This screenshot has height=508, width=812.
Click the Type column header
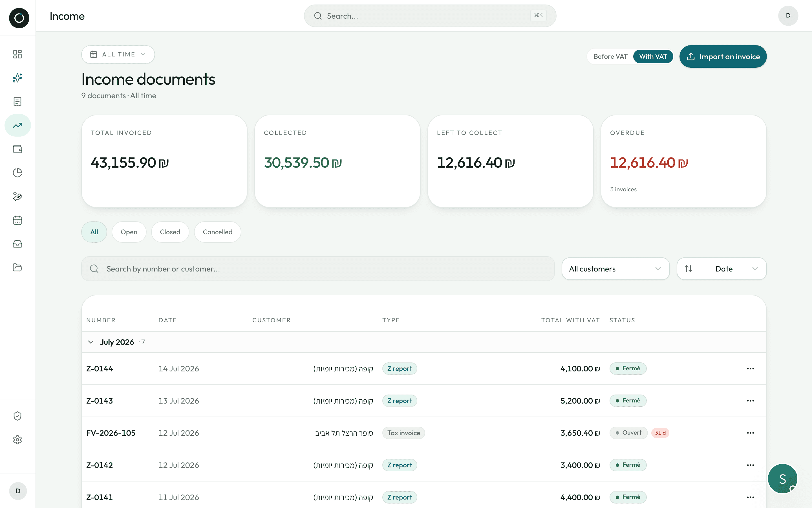coord(391,320)
